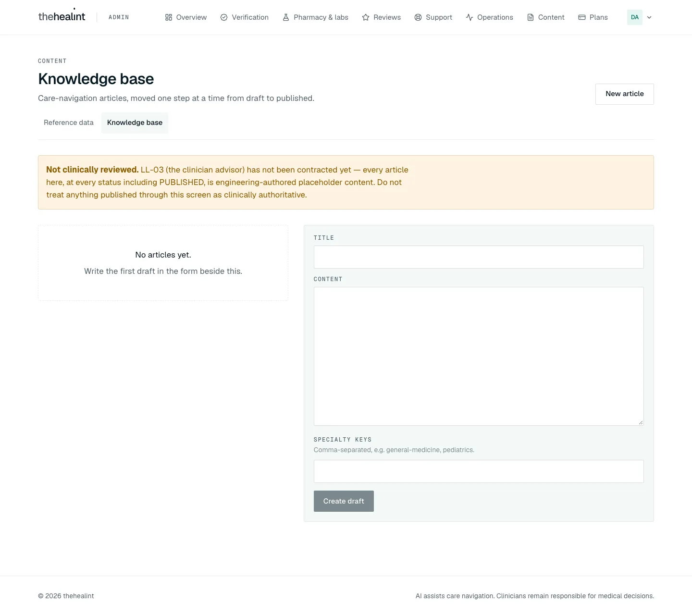
Task: Click the Pharmacy & labs flask icon
Action: 286,17
